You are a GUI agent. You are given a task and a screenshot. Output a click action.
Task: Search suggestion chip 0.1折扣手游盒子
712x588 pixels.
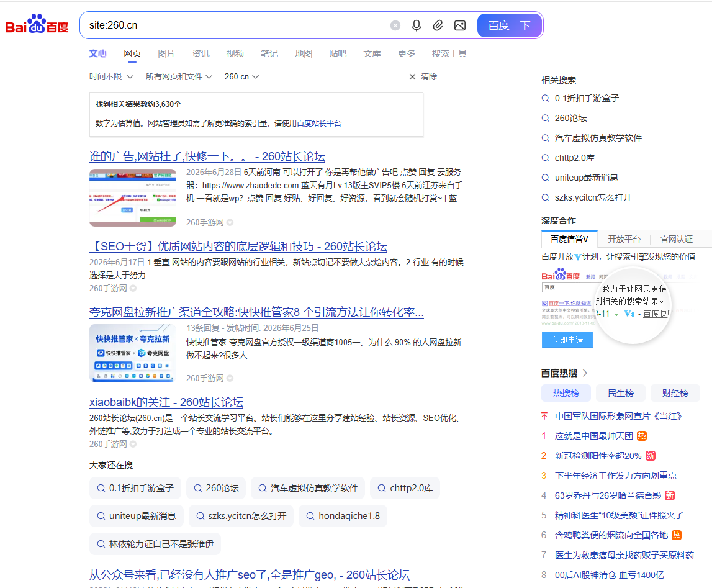[x=135, y=488]
